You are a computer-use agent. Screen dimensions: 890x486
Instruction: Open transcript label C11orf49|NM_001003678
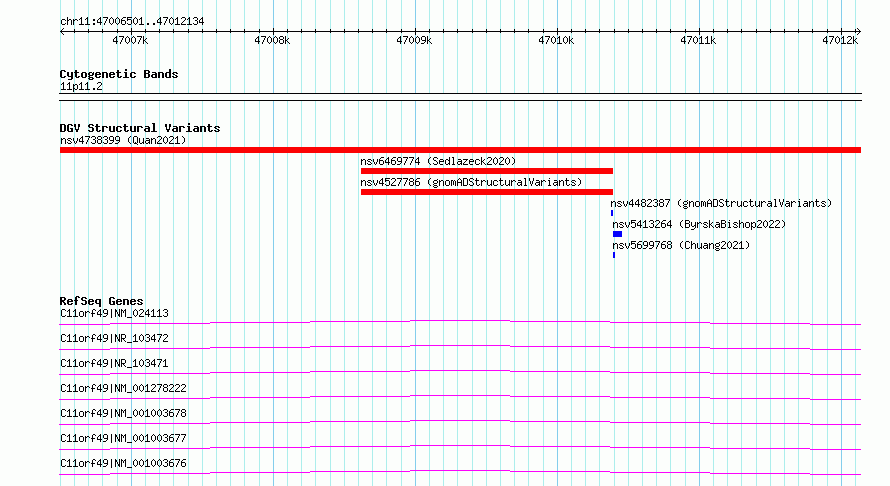123,413
